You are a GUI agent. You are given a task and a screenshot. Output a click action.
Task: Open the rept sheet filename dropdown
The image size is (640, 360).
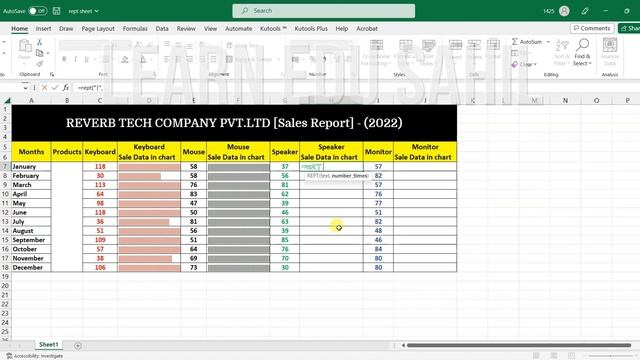(84, 11)
